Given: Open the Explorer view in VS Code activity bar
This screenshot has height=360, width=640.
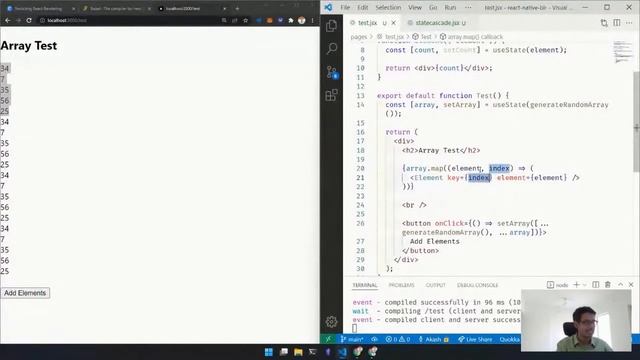Looking at the screenshot, I should point(331,26).
